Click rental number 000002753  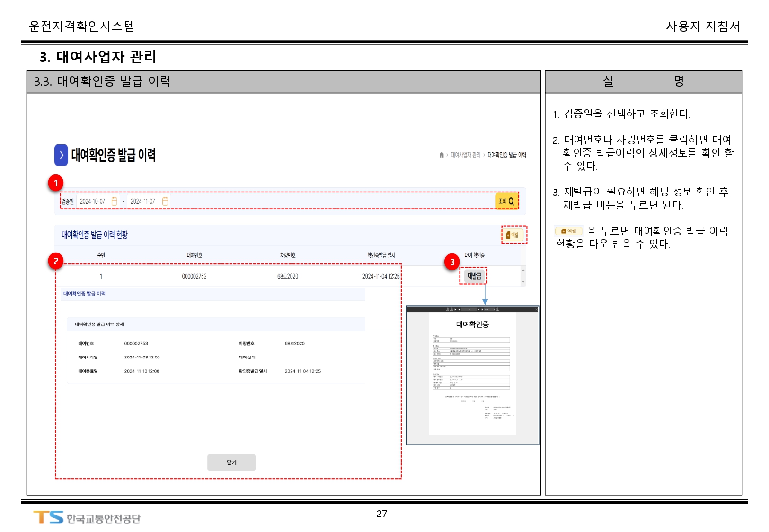(x=194, y=276)
